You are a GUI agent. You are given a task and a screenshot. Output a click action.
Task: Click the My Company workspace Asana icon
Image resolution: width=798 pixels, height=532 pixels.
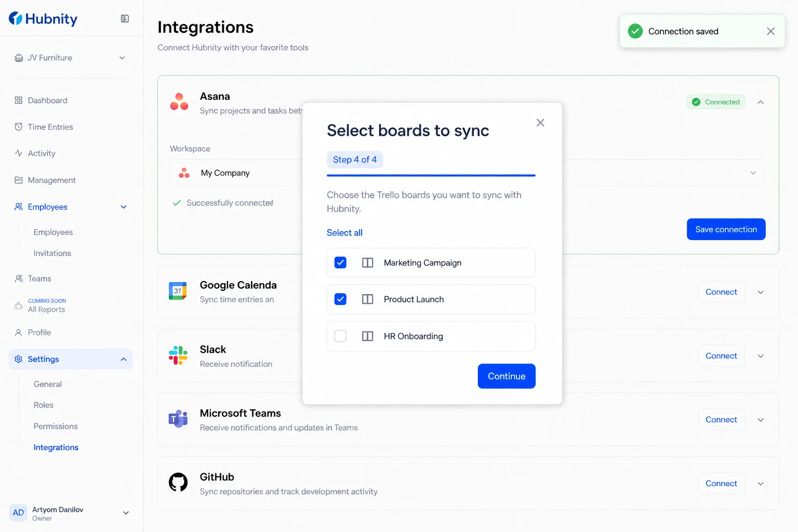click(x=184, y=173)
